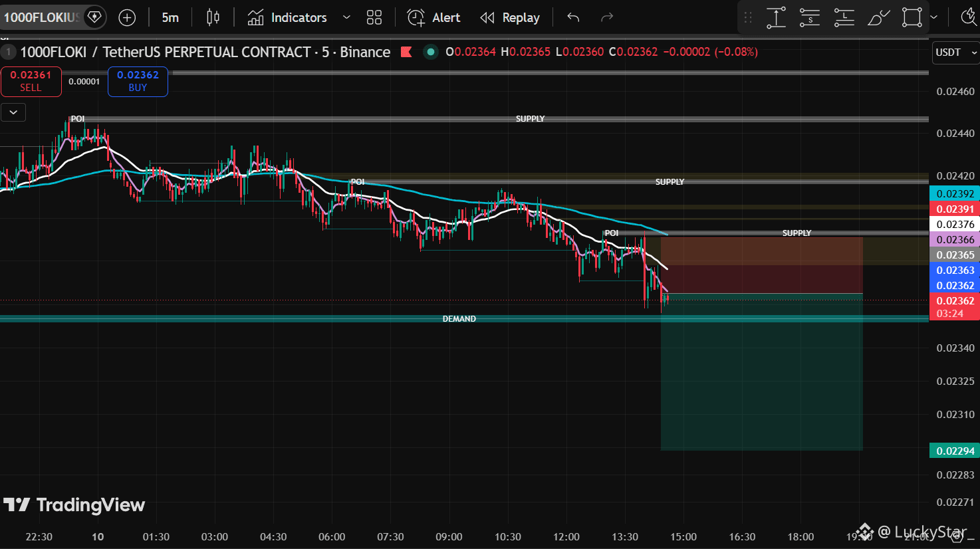Click the SELL button at 0.02361
The image size is (980, 549).
tap(31, 82)
